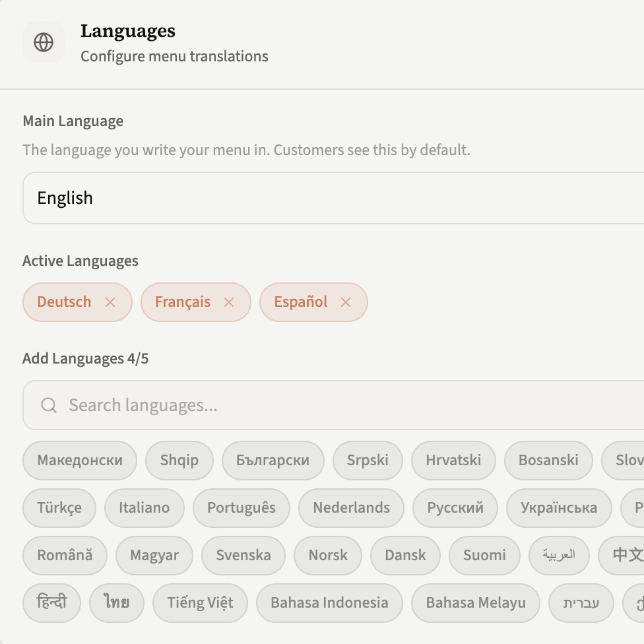The height and width of the screenshot is (644, 644).
Task: Add Türkçe as a language
Action: pyautogui.click(x=59, y=508)
